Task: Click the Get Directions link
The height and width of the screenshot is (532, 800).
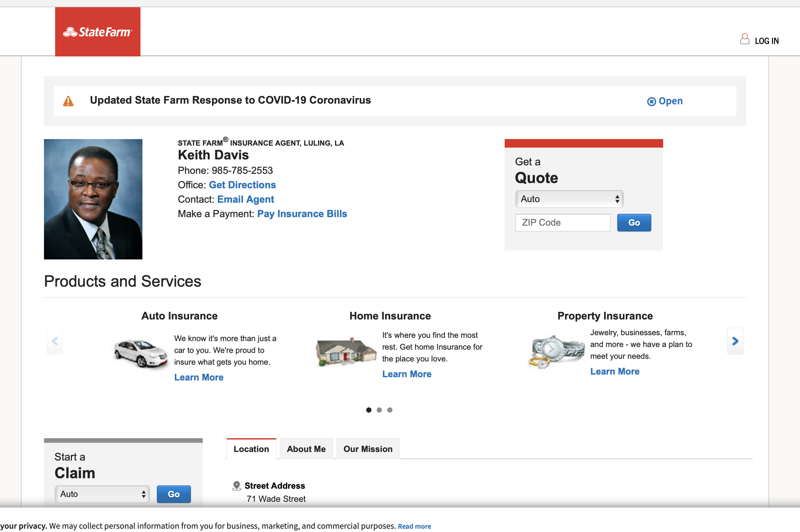Action: [x=242, y=185]
